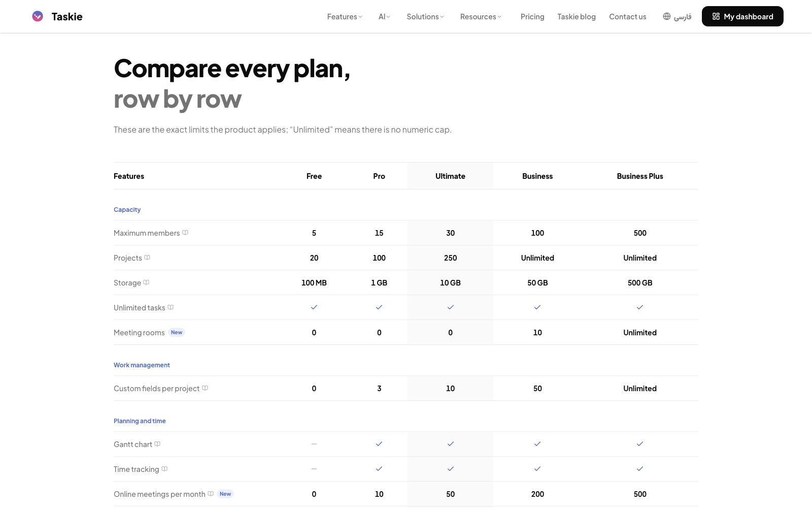Open info icon beside Projects
The height and width of the screenshot is (508, 812).
coord(147,258)
